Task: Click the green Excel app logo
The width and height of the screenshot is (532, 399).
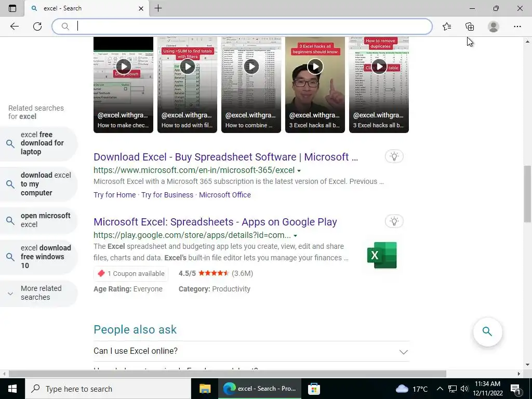Action: (382, 255)
